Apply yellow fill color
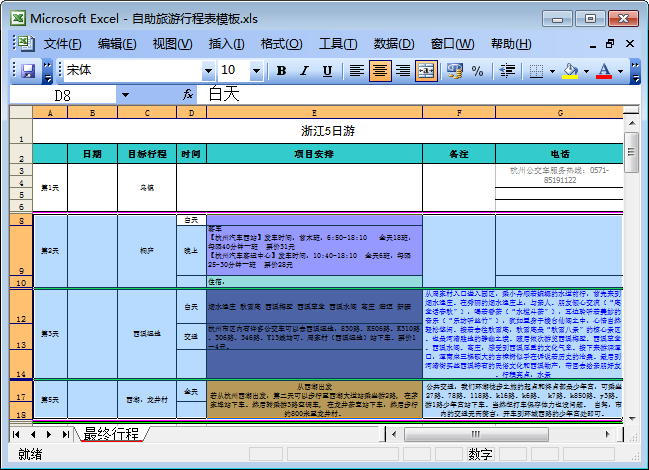649x470 pixels. (x=570, y=71)
